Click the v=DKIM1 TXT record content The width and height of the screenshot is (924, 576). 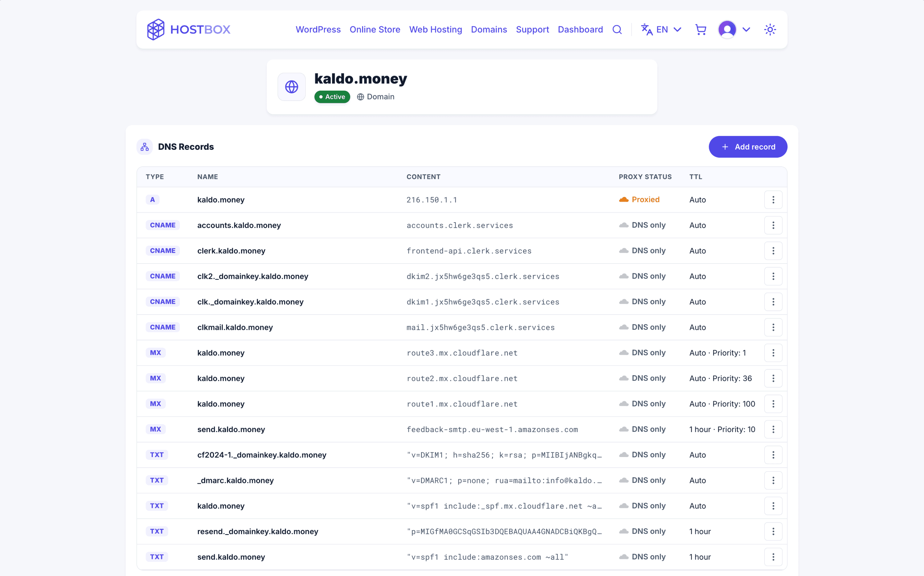click(504, 455)
